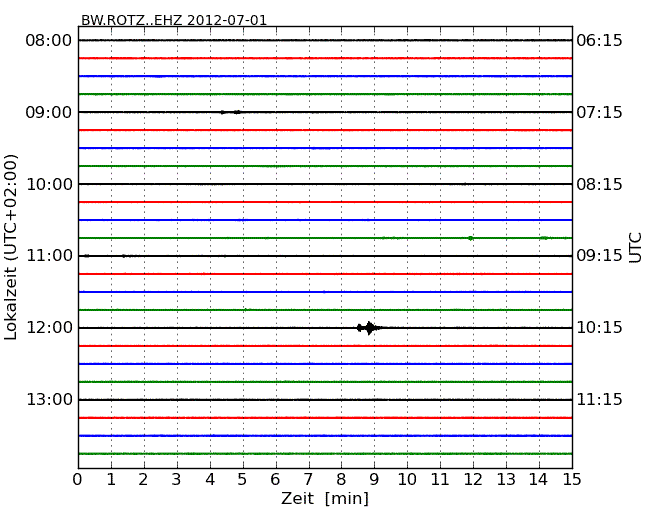650x520 pixels.
Task: Click the x-axis tick label 10
Action: tap(407, 479)
